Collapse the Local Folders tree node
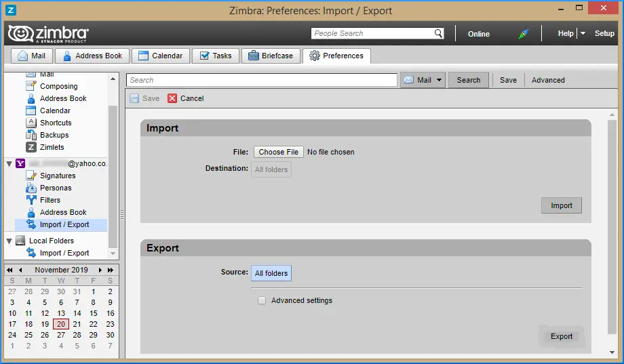624x364 pixels. point(9,241)
